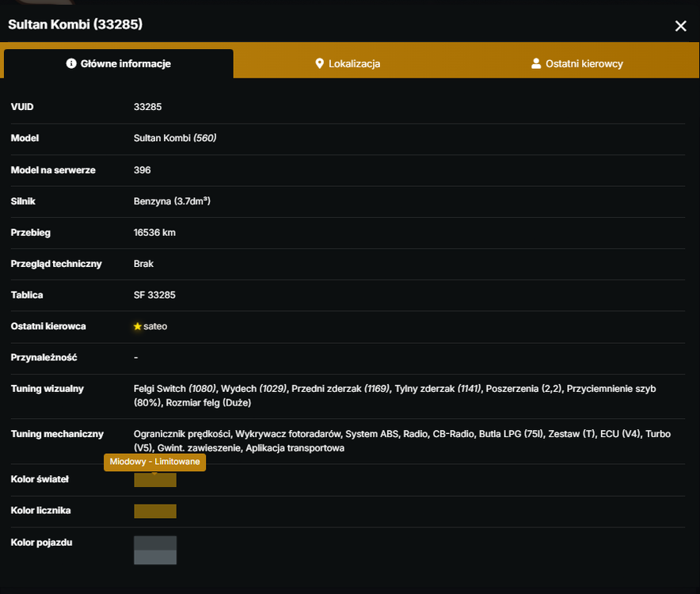
Task: Click the Miodowy - Limitowane tooltip
Action: pyautogui.click(x=155, y=462)
